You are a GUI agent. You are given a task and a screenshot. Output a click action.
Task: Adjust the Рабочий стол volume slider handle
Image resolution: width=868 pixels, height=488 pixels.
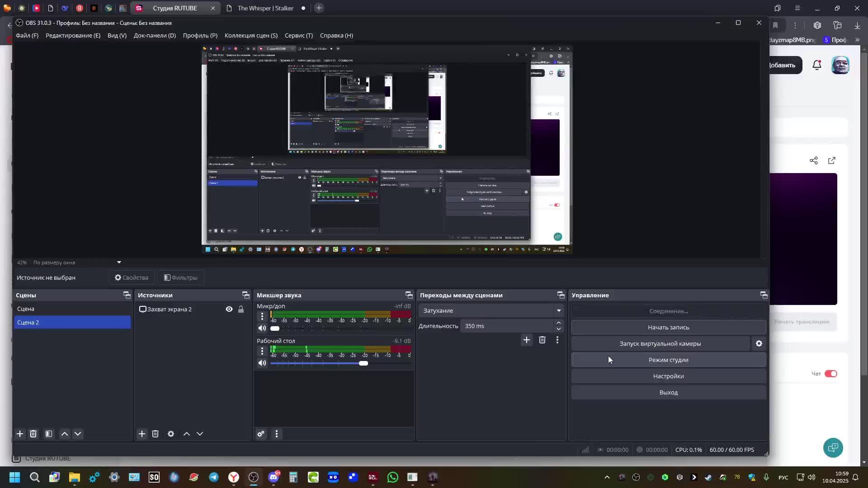363,363
